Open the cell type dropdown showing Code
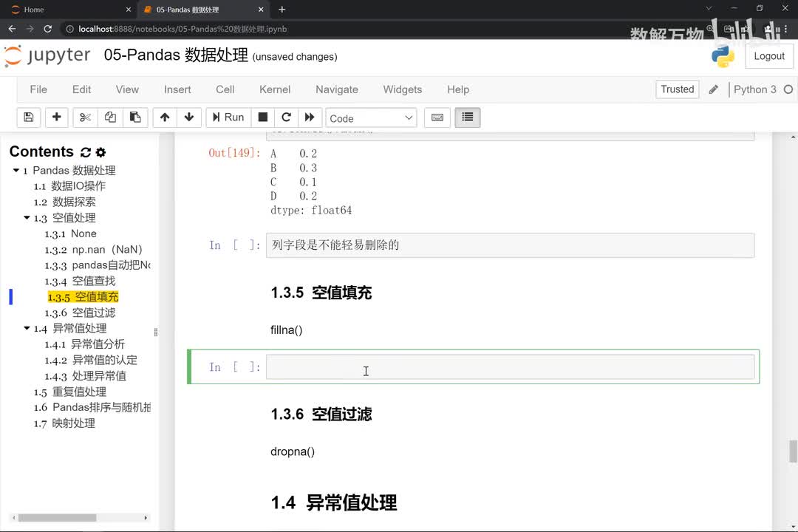The image size is (798, 532). point(371,118)
